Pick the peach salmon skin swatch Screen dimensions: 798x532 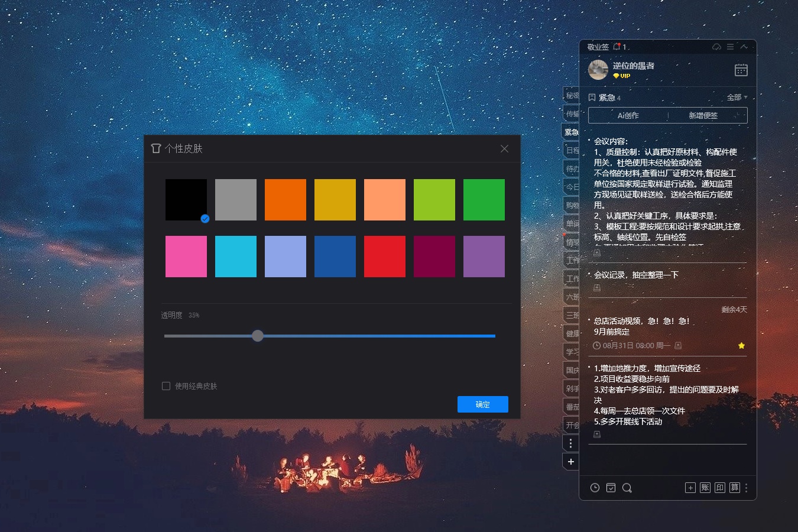385,200
